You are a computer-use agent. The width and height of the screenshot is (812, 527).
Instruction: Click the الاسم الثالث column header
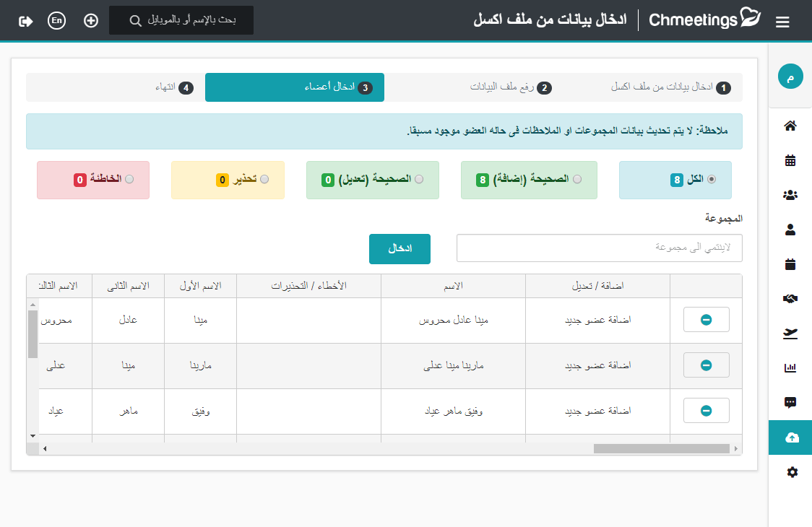coord(59,286)
